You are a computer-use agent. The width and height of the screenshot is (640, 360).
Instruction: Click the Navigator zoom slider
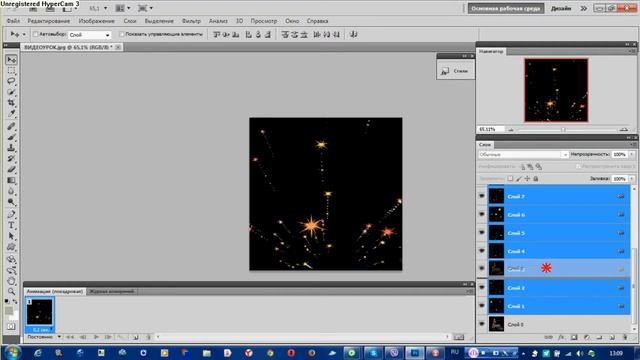[563, 129]
